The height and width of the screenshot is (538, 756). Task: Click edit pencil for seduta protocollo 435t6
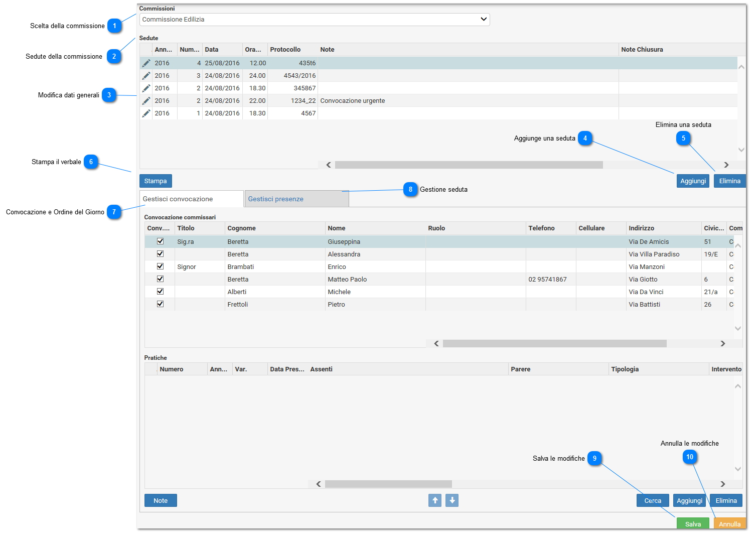[x=146, y=63]
